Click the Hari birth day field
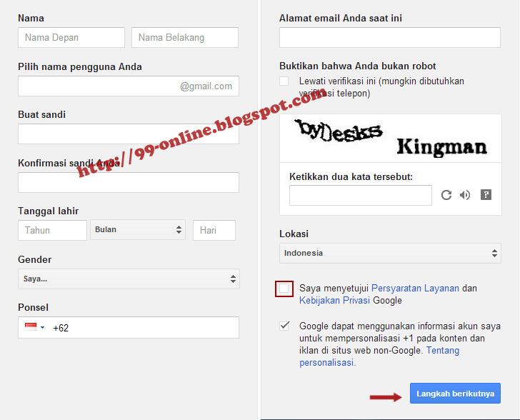The image size is (520, 420). click(x=214, y=230)
